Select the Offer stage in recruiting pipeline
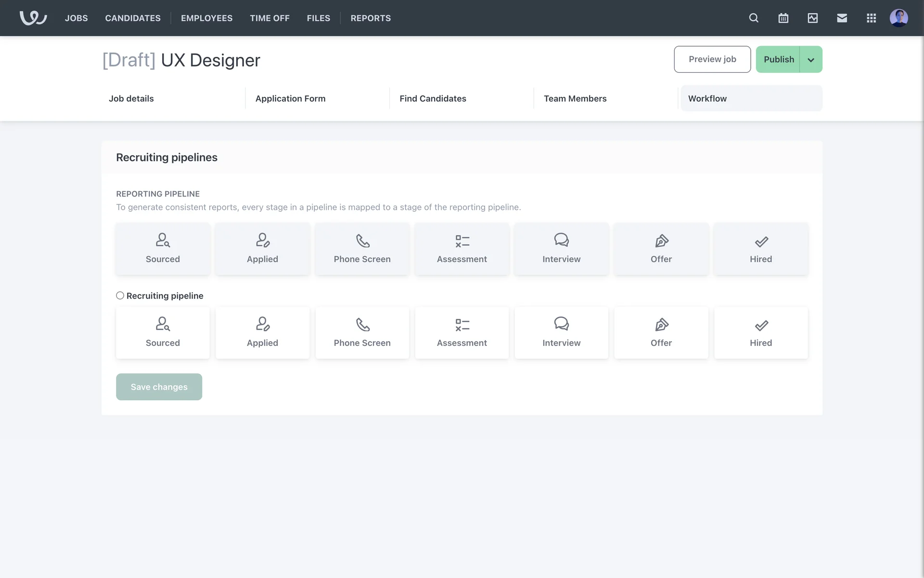The width and height of the screenshot is (924, 578). [x=661, y=332]
